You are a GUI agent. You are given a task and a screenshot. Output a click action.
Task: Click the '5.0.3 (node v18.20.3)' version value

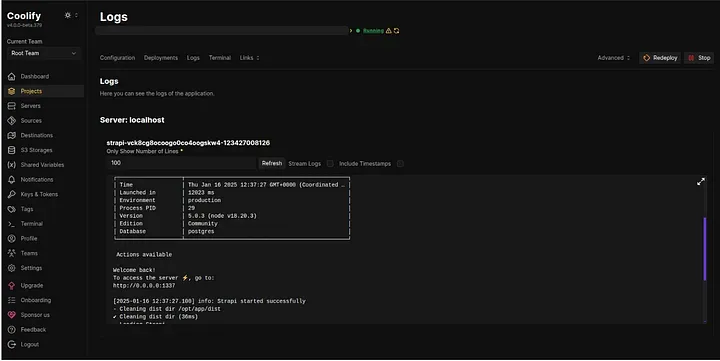(222, 216)
